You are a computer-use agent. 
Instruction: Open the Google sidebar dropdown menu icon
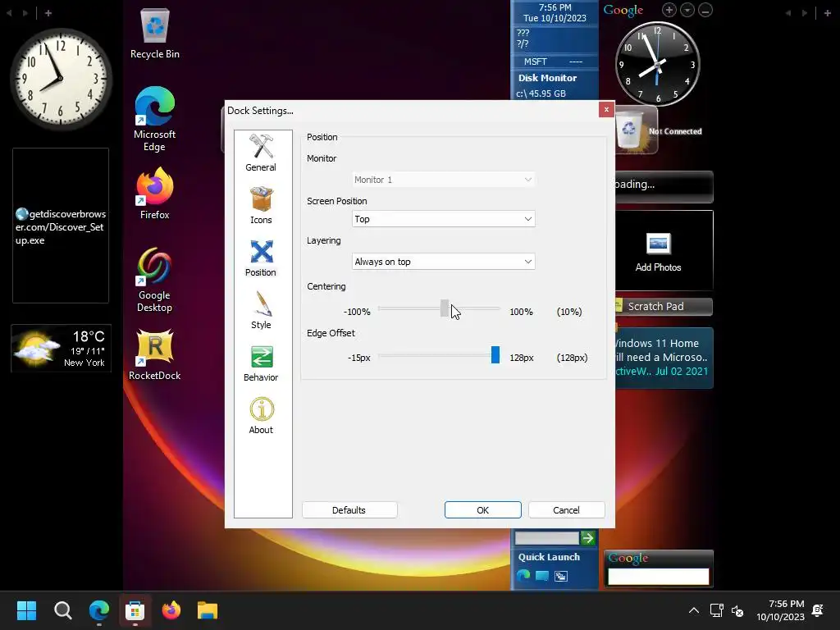(x=687, y=10)
